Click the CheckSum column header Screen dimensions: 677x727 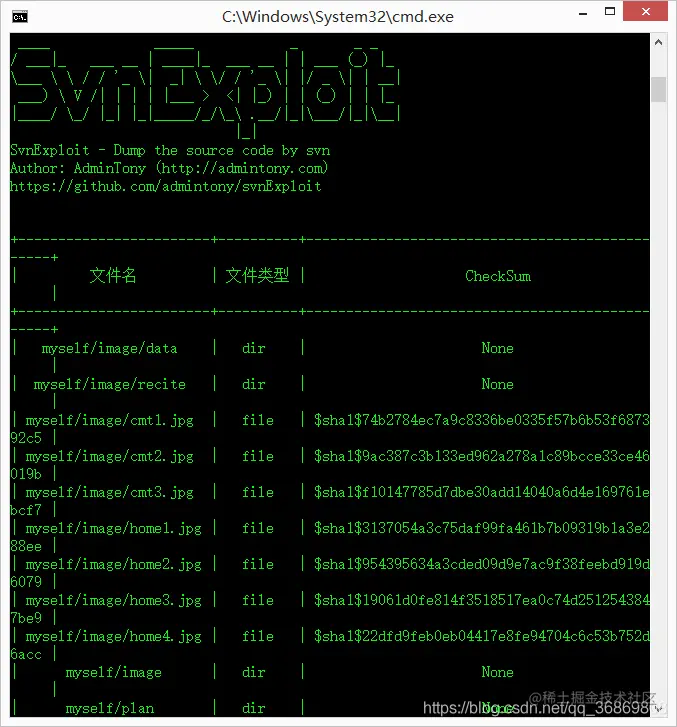pos(498,276)
